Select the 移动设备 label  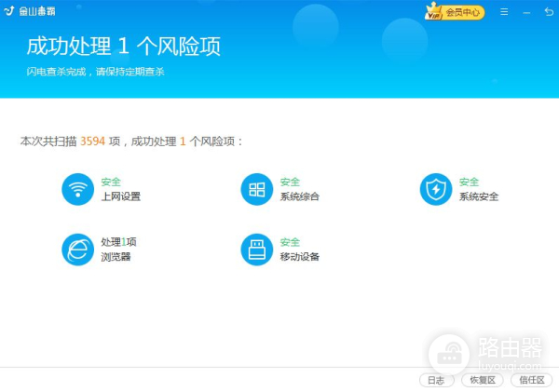point(299,257)
